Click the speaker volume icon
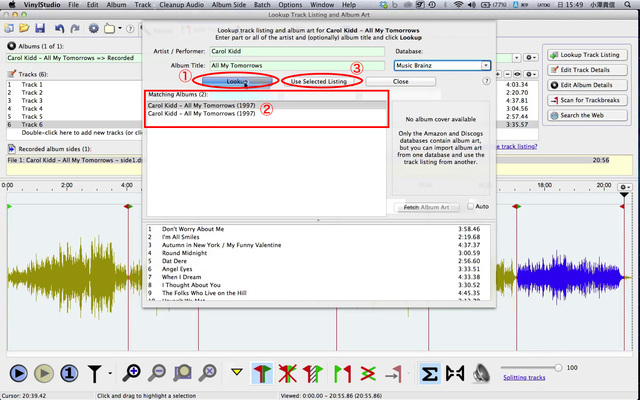Image resolution: width=640 pixels, height=400 pixels. (x=481, y=373)
